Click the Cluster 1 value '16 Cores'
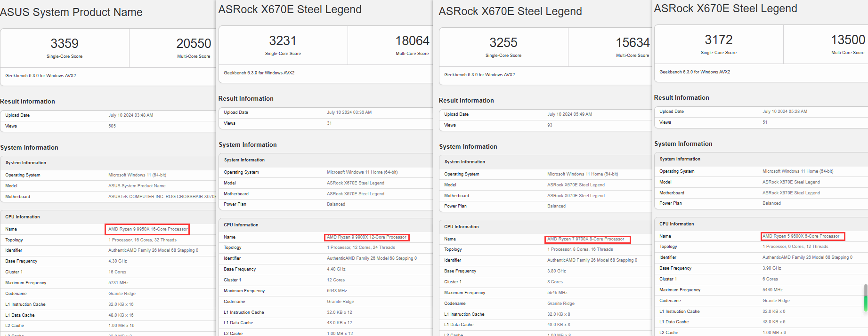This screenshot has height=336, width=868. pos(117,272)
